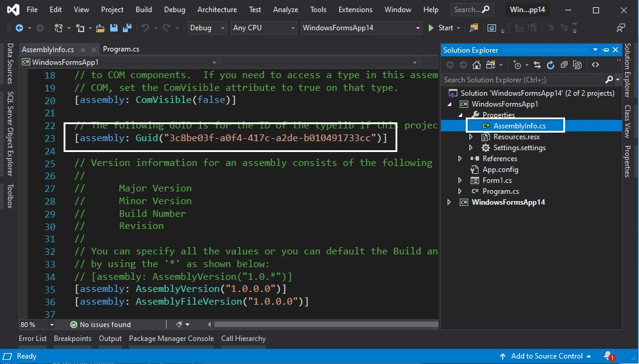The height and width of the screenshot is (364, 639).
Task: Click the Visual Studio logo icon
Action: [13, 9]
